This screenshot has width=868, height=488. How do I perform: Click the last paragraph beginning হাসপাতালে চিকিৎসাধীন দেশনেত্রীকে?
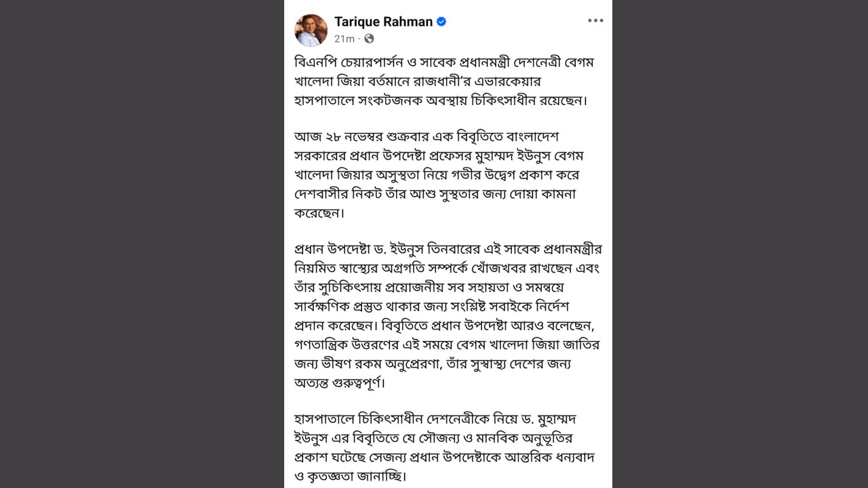pyautogui.click(x=445, y=447)
